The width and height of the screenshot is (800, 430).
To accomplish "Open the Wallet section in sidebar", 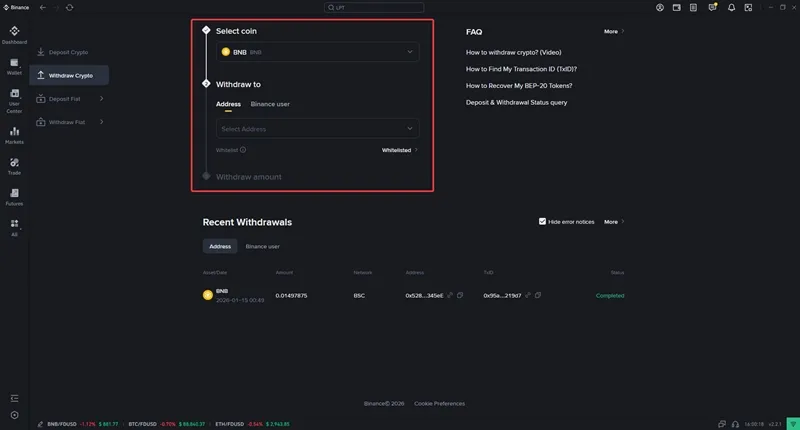I will point(14,66).
